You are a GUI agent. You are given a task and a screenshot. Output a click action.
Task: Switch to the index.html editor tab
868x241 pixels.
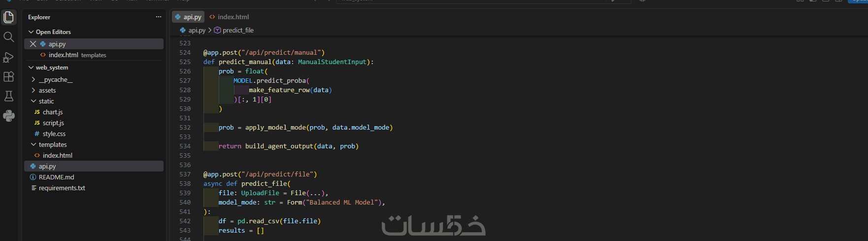(x=229, y=17)
